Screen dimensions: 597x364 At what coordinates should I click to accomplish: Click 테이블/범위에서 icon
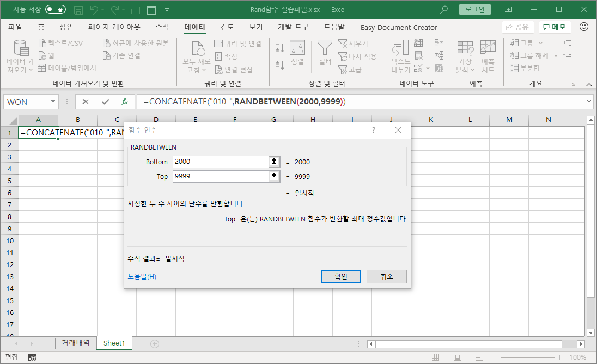point(42,68)
